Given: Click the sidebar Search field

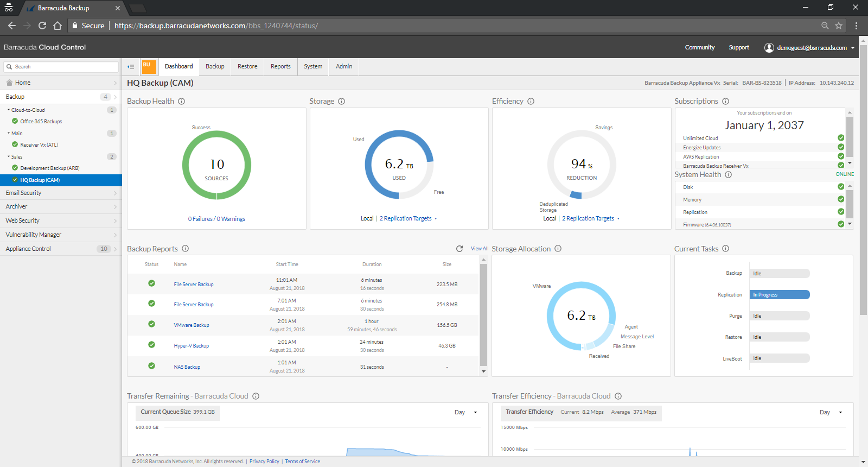Looking at the screenshot, I should click(x=61, y=67).
